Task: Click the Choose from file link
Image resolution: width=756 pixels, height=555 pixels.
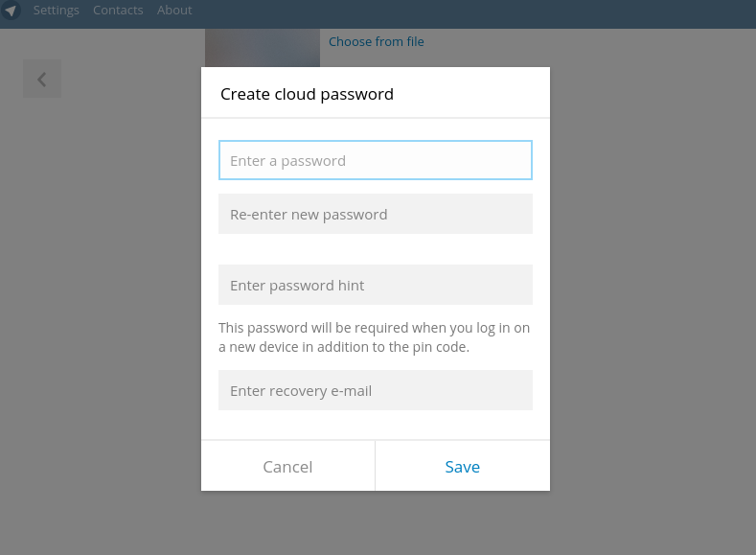Action: pyautogui.click(x=376, y=42)
